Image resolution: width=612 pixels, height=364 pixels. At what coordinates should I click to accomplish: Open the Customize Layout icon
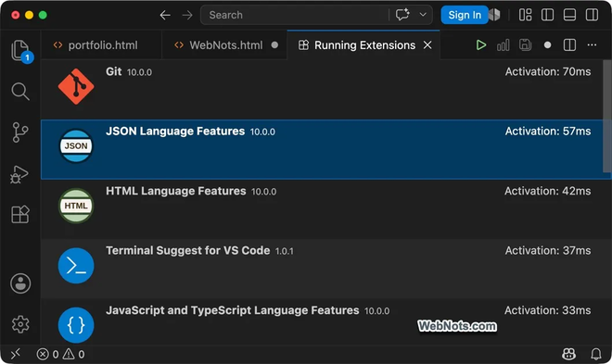[x=525, y=15]
